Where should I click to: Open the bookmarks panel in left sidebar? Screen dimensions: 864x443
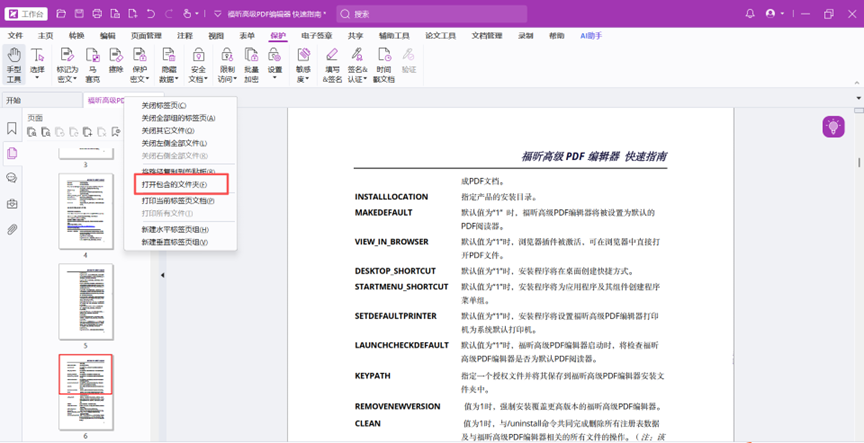coord(12,129)
